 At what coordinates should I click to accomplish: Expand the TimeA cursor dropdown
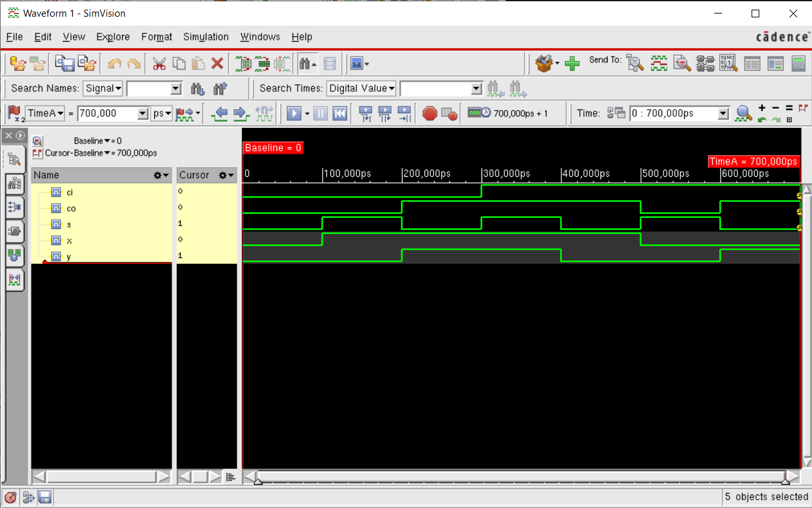tap(46, 114)
